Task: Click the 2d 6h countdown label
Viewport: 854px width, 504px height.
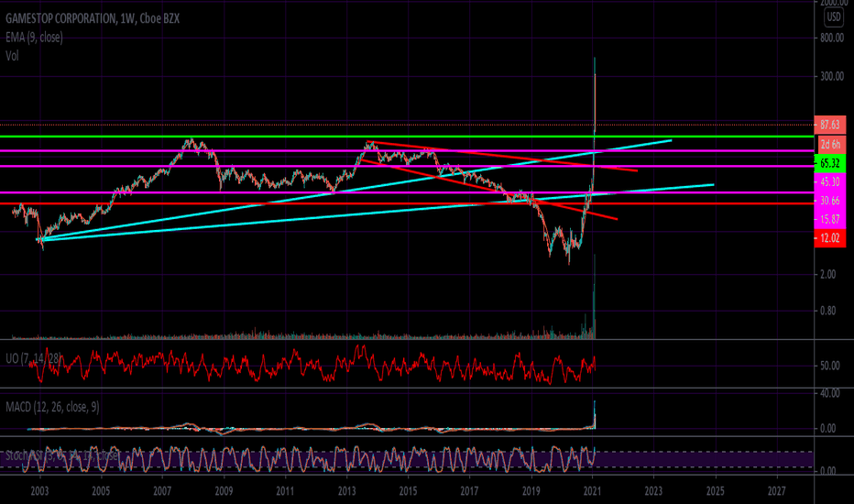Action: 830,145
